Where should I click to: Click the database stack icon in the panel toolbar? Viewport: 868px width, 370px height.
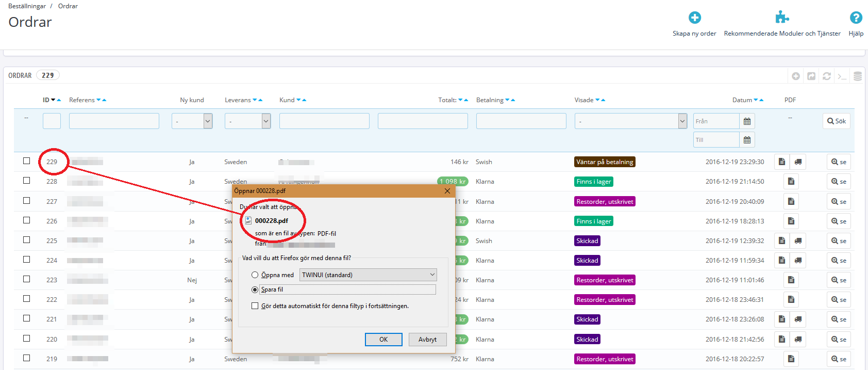click(858, 76)
